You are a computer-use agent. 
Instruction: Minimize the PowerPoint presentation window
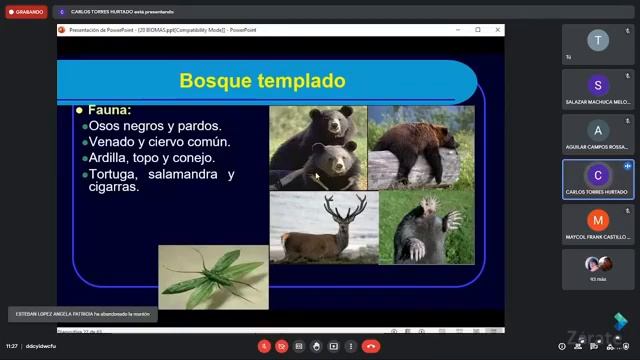[458, 30]
